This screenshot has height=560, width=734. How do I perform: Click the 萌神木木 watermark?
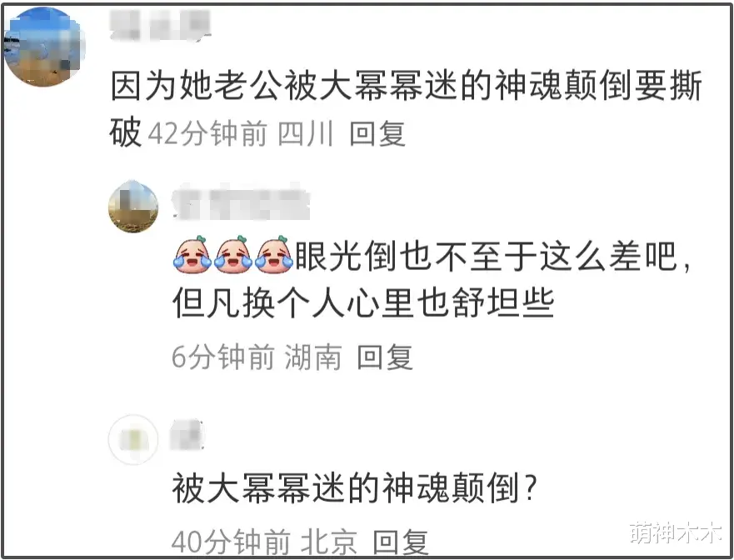(676, 532)
